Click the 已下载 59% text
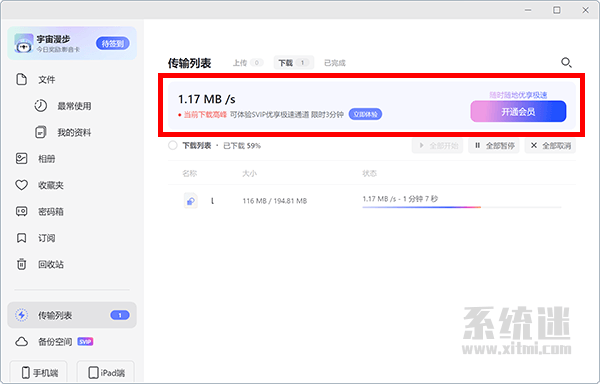The image size is (600, 384). [242, 146]
